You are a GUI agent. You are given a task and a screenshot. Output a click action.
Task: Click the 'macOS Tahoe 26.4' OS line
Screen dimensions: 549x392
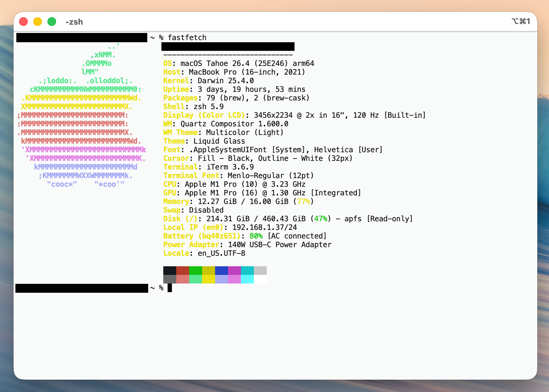coord(239,63)
